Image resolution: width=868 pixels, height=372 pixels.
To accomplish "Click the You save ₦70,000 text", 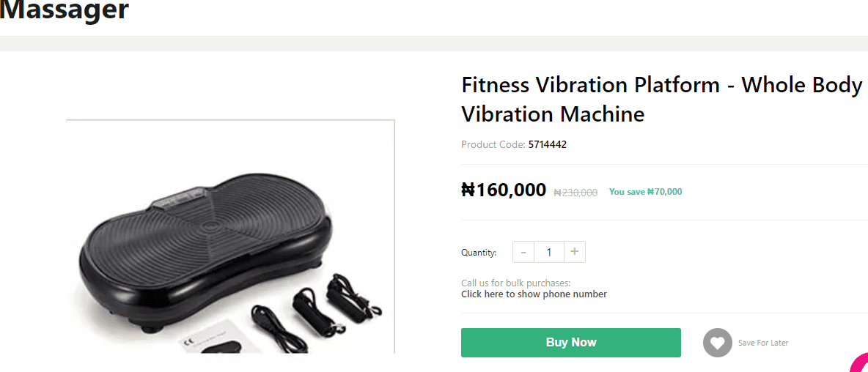I will 645,192.
